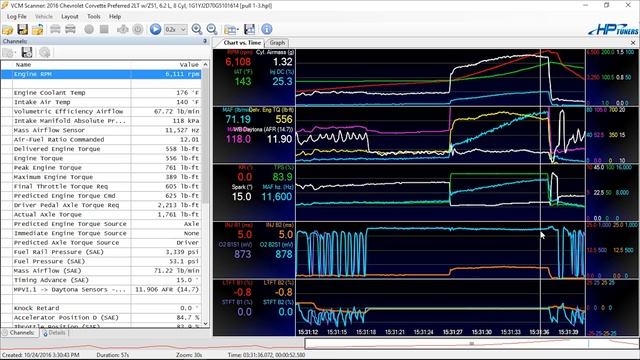Click the first grayed car icon
The height and width of the screenshot is (360, 640).
[55, 29]
